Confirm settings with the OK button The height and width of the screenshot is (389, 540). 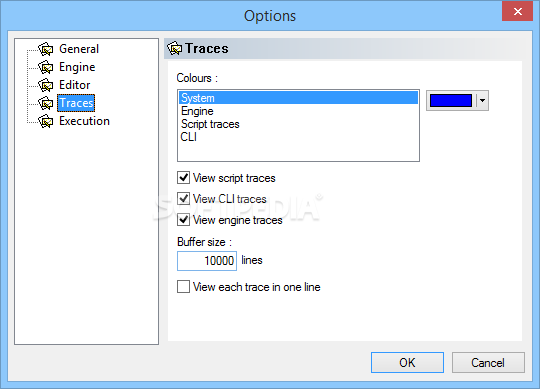(407, 362)
